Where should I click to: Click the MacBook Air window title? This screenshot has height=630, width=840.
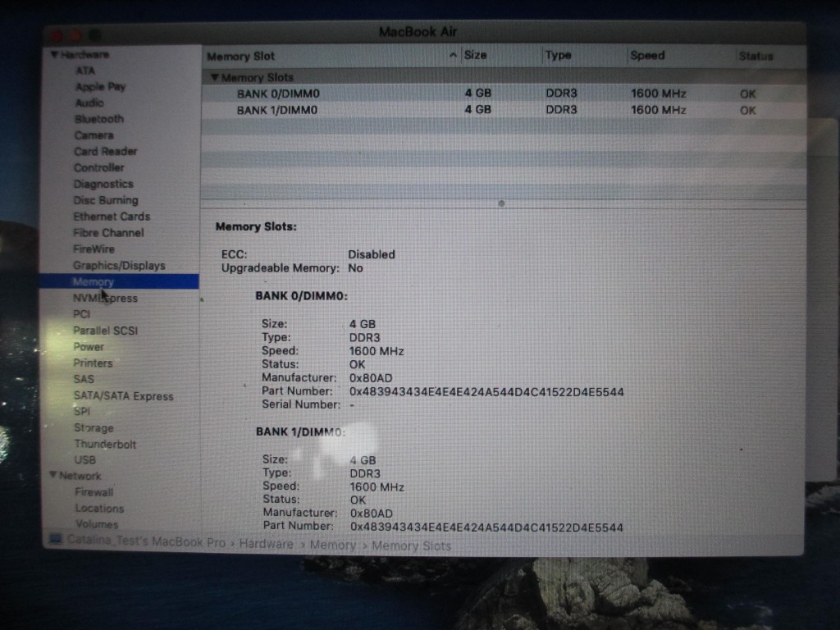418,32
